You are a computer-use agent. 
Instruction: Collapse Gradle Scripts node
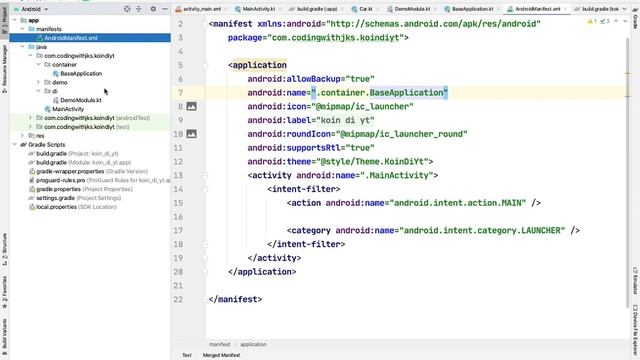(x=15, y=144)
